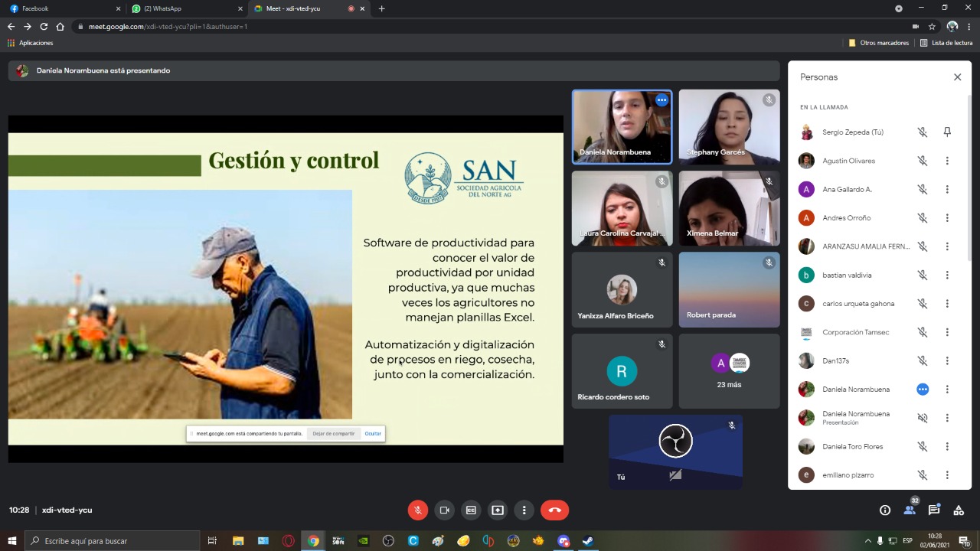
Task: Hang up the call
Action: (x=554, y=510)
